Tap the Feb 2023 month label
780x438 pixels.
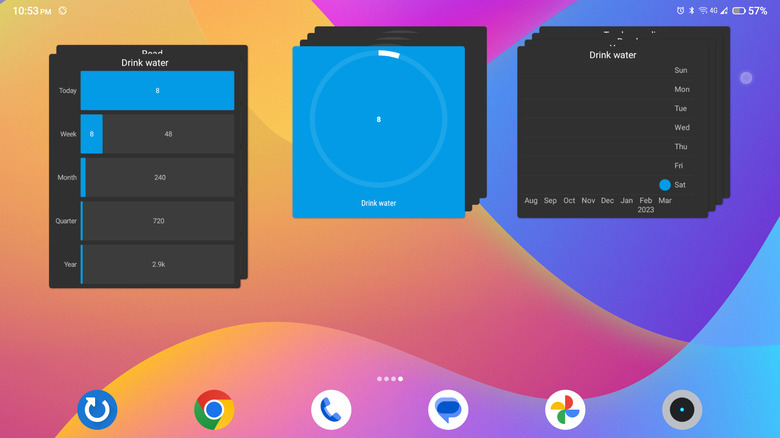click(646, 205)
